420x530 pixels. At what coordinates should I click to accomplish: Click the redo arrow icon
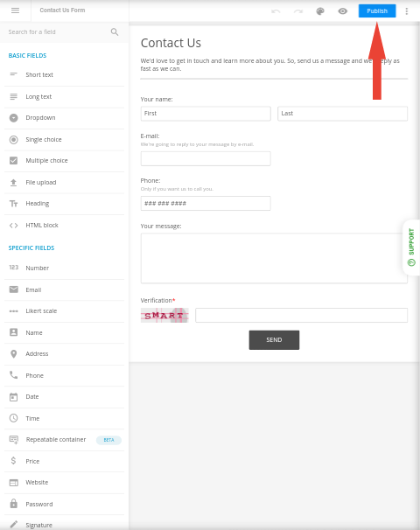pos(297,11)
